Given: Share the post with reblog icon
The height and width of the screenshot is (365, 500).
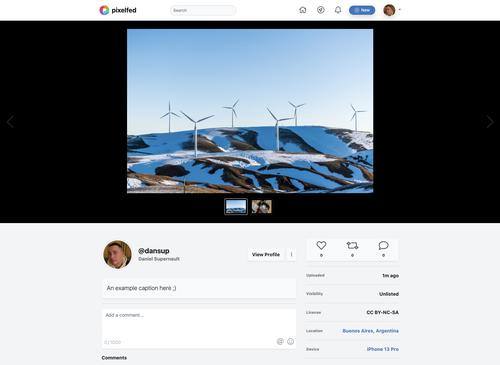Looking at the screenshot, I should coord(352,245).
